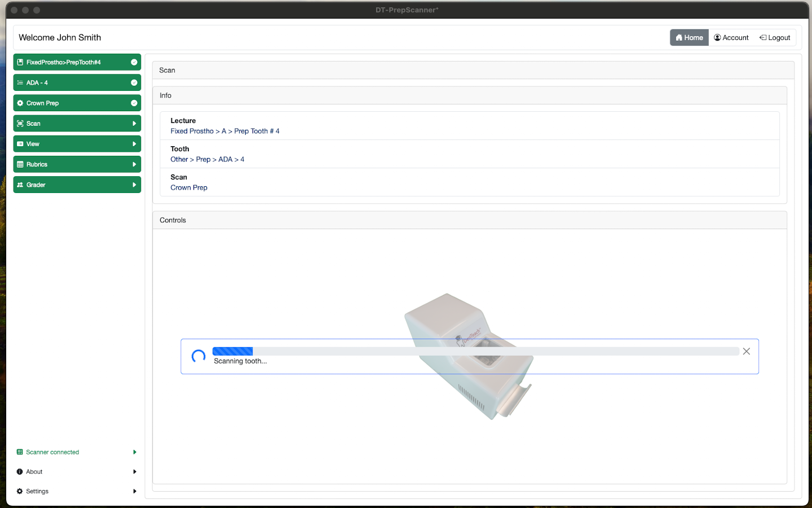Click the Settings gear icon
The width and height of the screenshot is (812, 508).
click(20, 491)
